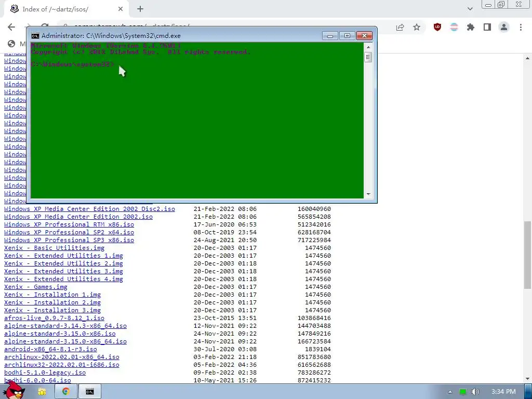Switch to Chrome in the taskbar
532x399 pixels.
66,392
